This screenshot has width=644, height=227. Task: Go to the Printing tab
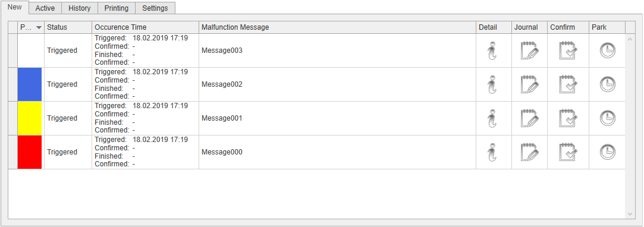tap(116, 8)
